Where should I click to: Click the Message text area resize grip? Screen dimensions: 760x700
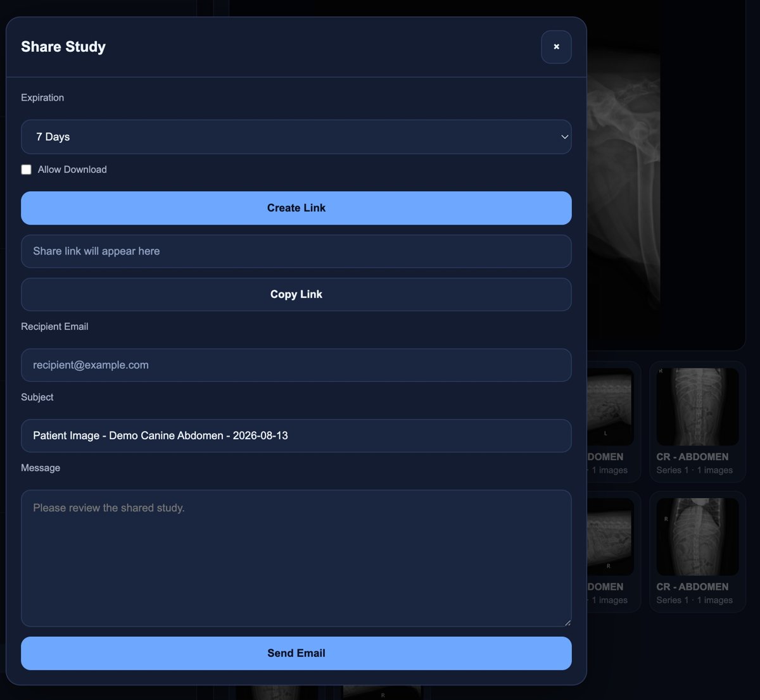point(567,622)
